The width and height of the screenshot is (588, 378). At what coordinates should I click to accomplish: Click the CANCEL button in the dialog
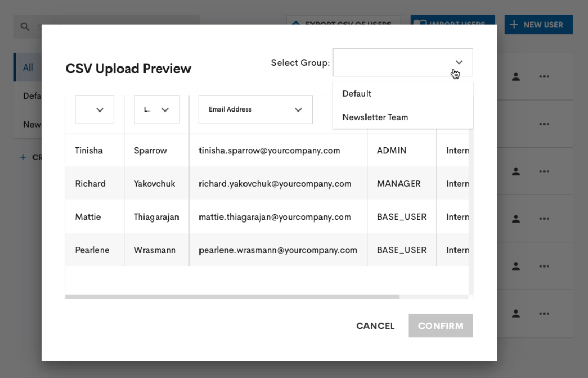coord(375,326)
